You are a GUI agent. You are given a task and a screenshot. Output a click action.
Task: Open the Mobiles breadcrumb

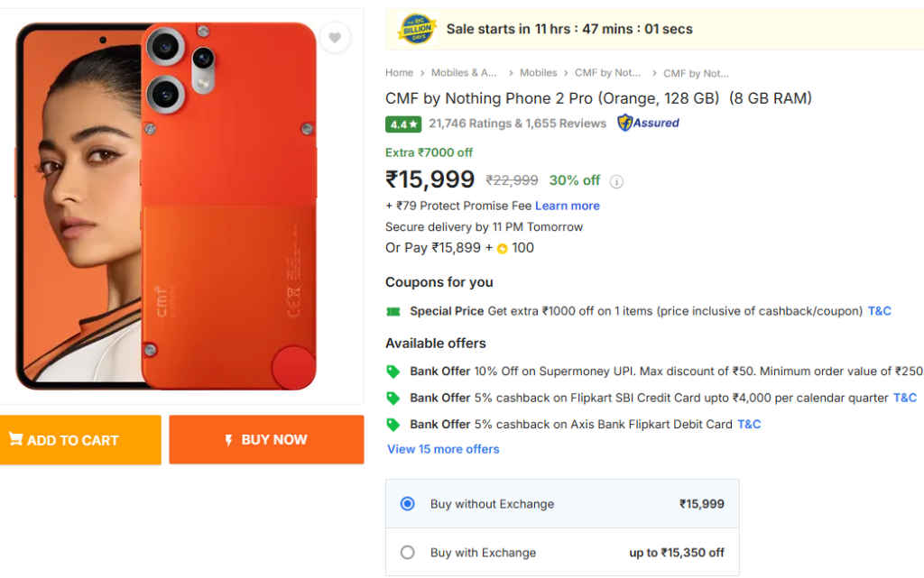click(540, 72)
